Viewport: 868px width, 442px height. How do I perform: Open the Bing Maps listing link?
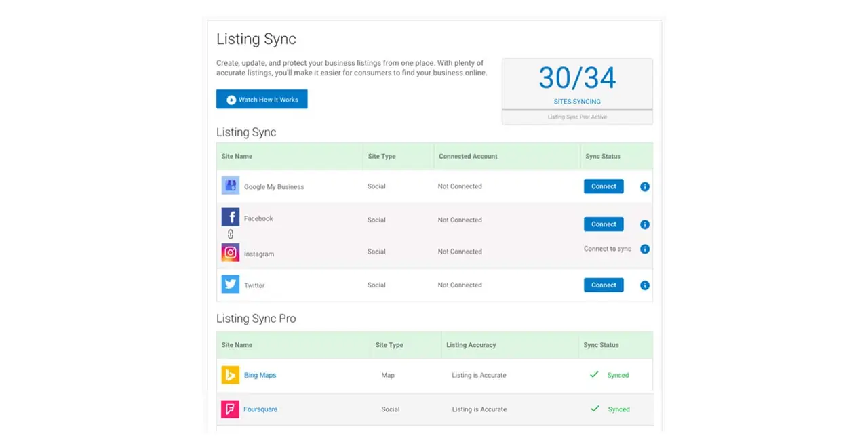coord(260,375)
